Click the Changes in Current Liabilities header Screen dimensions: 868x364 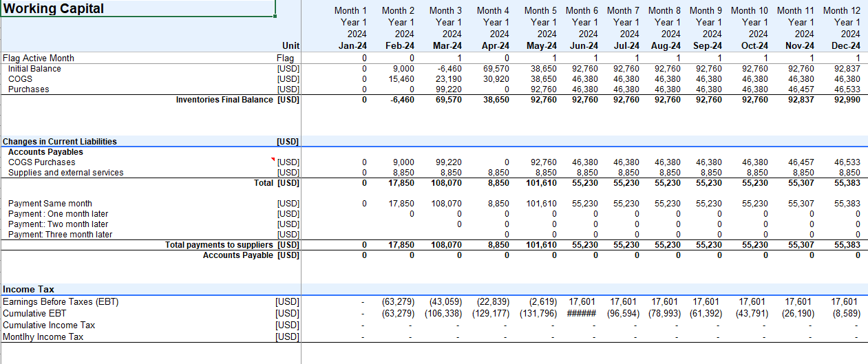click(60, 142)
